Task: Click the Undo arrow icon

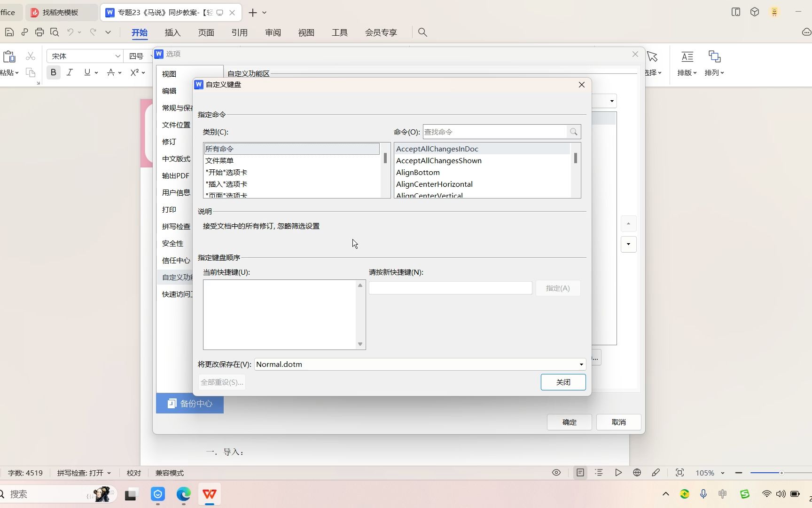Action: coord(70,32)
